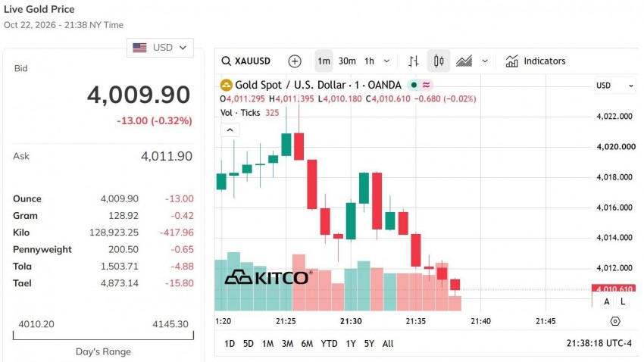Choose the area chart style icon
Viewport: 644px width, 362px height.
[464, 61]
